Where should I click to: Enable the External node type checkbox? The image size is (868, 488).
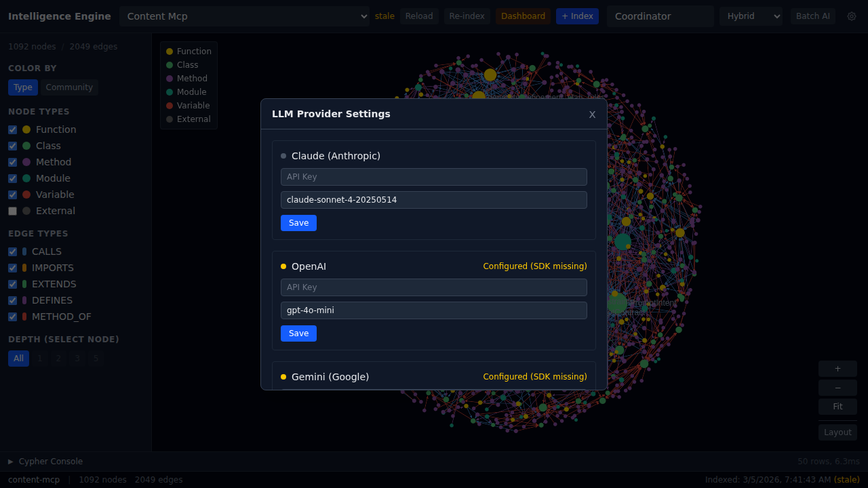[x=12, y=211]
